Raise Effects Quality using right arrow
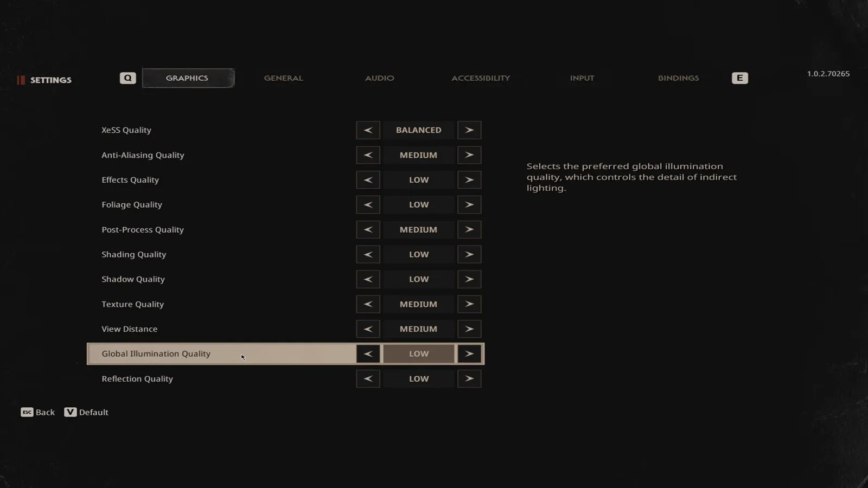This screenshot has width=868, height=488. pos(469,180)
